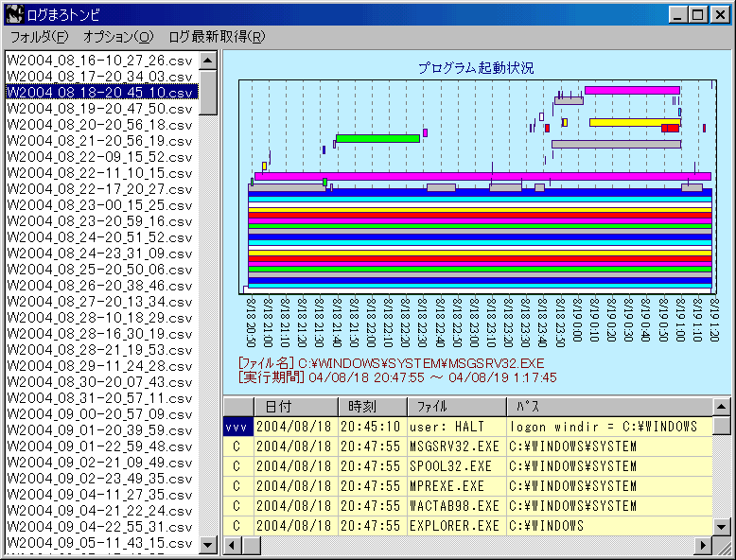Open the フォルダ(F) menu
Image resolution: width=736 pixels, height=560 pixels.
pos(39,37)
